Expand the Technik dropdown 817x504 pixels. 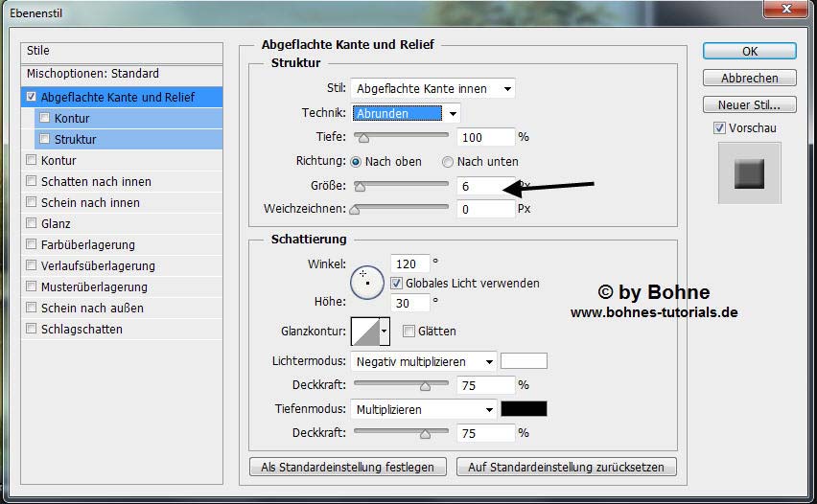click(x=406, y=113)
